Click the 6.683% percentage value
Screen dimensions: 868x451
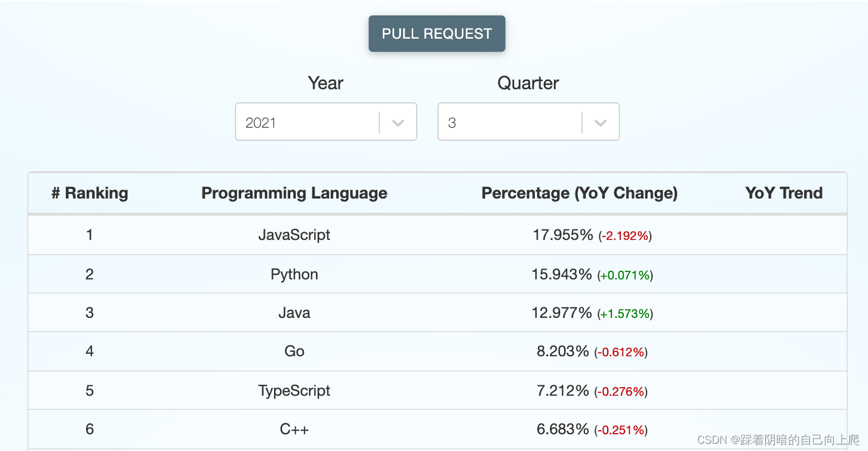pos(563,429)
